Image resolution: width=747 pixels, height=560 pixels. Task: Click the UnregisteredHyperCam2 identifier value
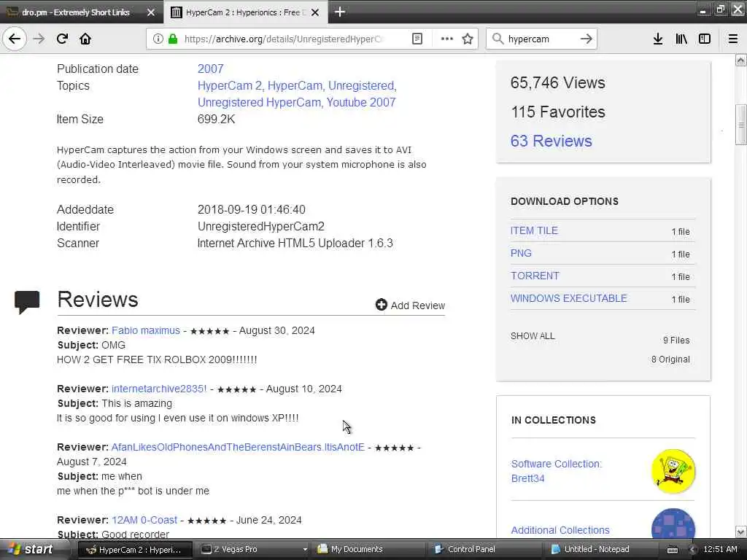pyautogui.click(x=261, y=226)
